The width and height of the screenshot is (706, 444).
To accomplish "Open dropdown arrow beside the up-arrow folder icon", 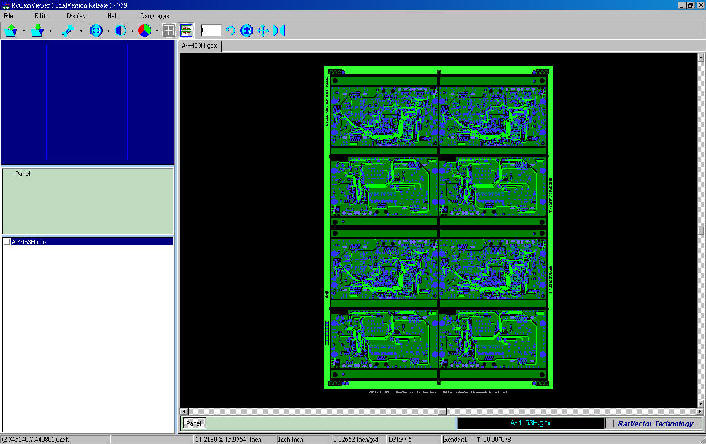I will [x=23, y=31].
